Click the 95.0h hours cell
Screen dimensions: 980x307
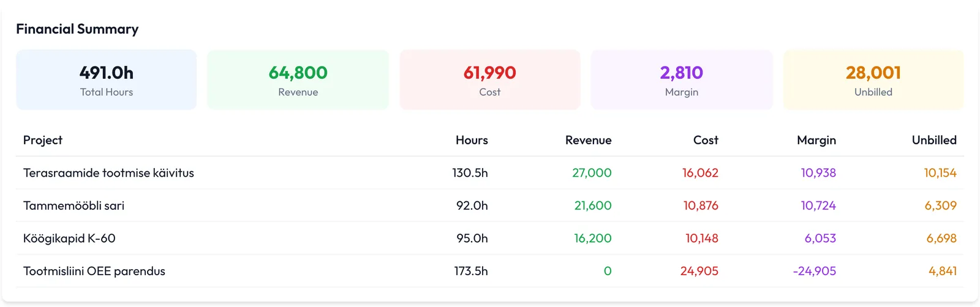pyautogui.click(x=472, y=239)
